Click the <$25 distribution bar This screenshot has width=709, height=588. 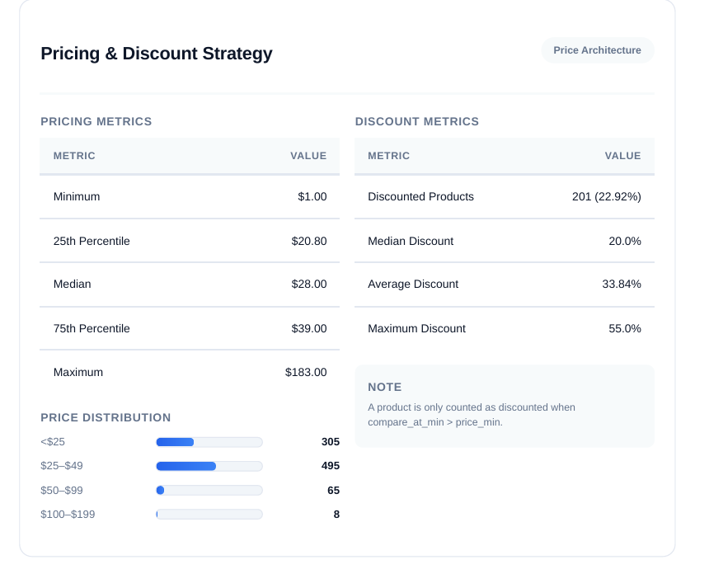pos(209,442)
